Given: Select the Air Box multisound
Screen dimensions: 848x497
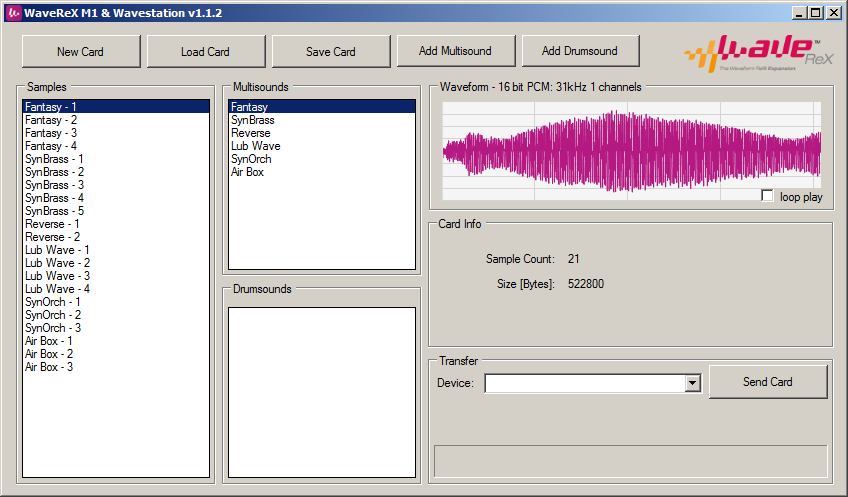Looking at the screenshot, I should (x=322, y=171).
